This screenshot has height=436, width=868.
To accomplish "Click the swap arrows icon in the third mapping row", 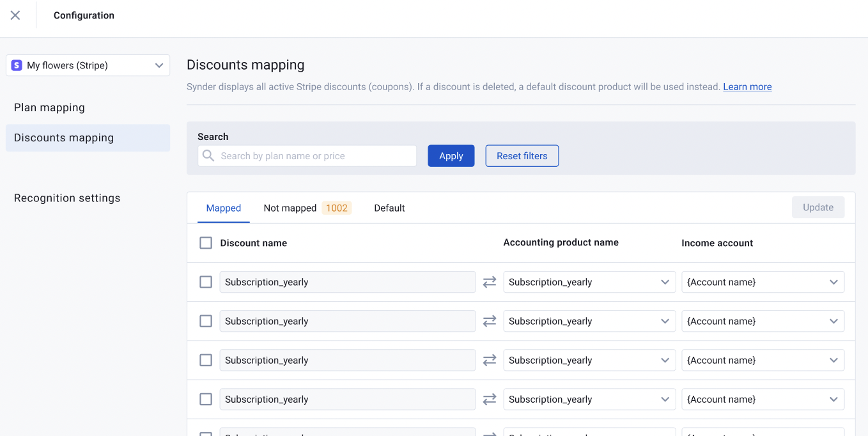I will pos(490,360).
